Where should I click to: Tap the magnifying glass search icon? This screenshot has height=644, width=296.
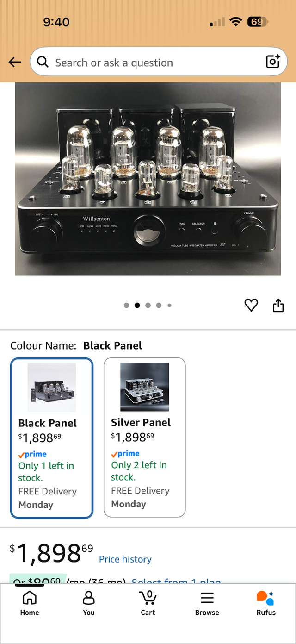[x=43, y=62]
